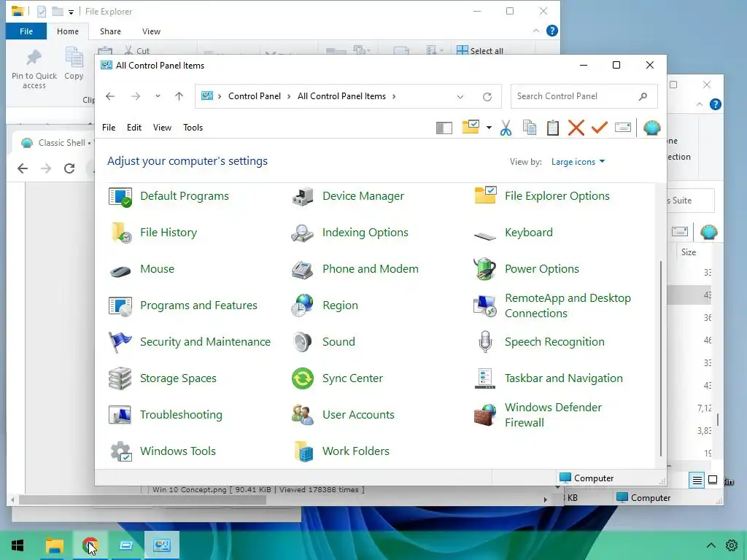Image resolution: width=747 pixels, height=560 pixels.
Task: Open settings gear in system tray
Action: click(732, 545)
